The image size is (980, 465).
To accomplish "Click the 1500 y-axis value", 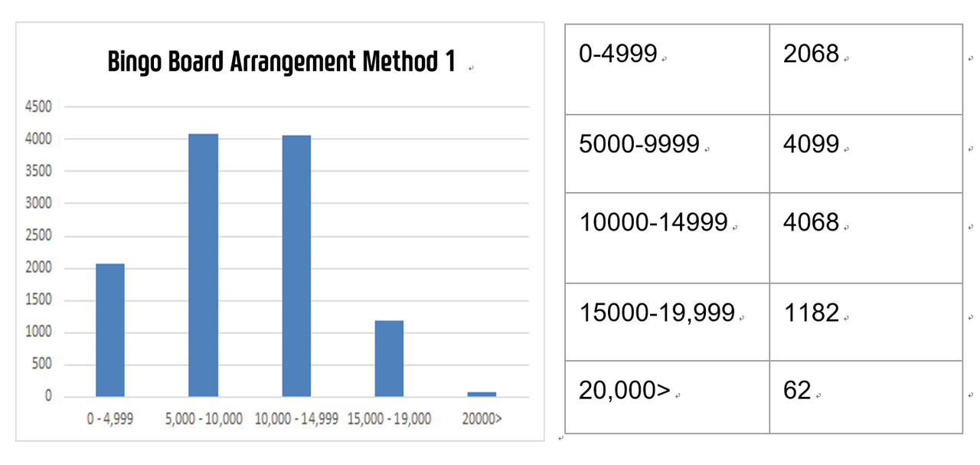I will tap(38, 300).
